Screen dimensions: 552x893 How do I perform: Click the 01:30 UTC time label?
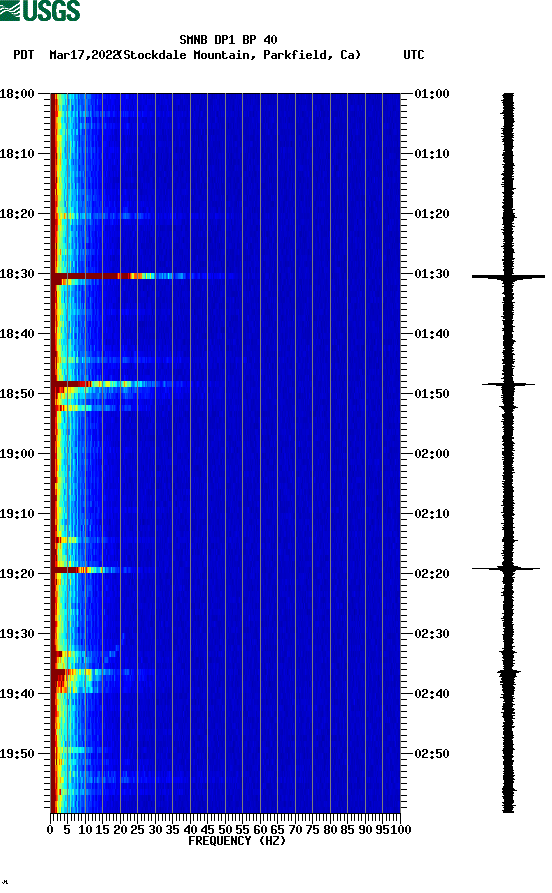tap(432, 273)
